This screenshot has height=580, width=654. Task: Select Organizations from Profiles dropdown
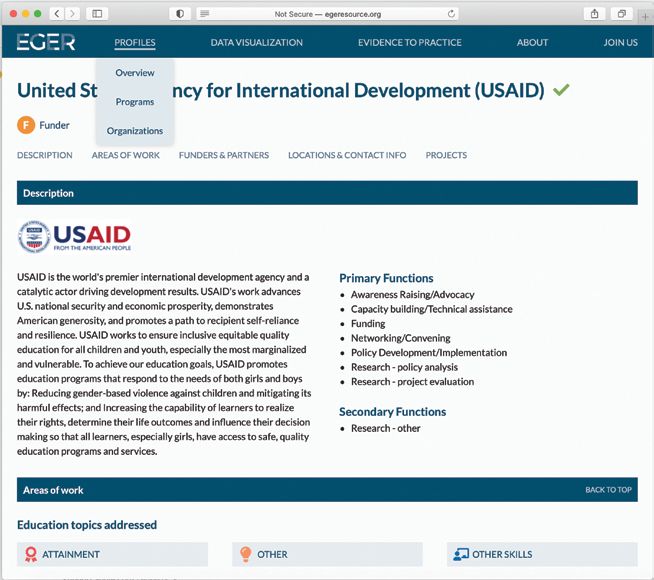click(135, 131)
